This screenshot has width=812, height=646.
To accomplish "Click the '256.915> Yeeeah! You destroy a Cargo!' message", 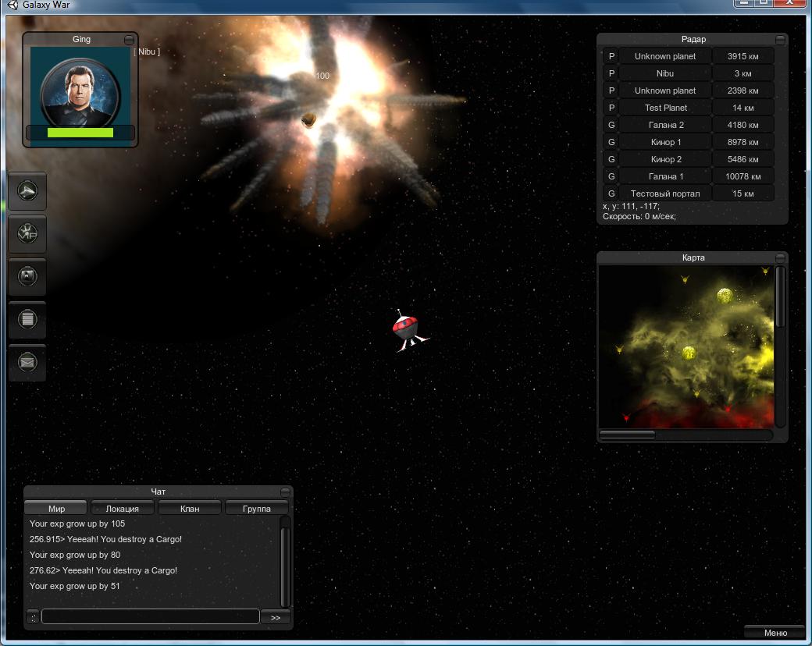I will pos(105,539).
